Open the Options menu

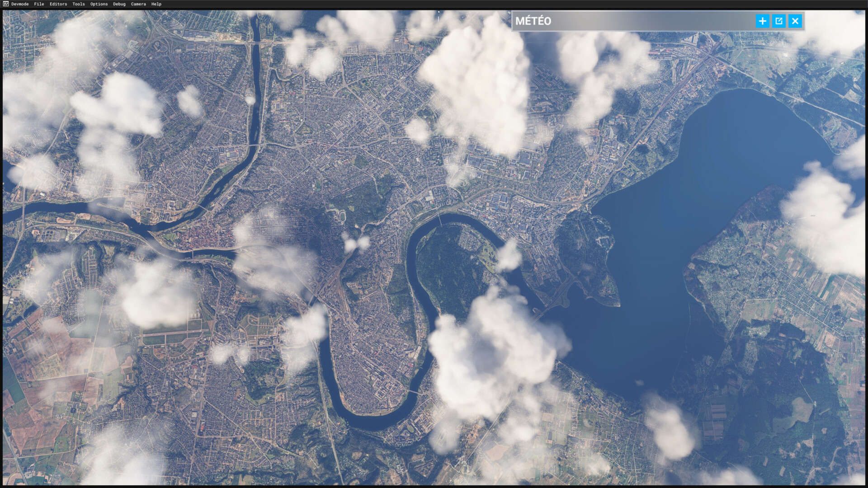pyautogui.click(x=99, y=4)
